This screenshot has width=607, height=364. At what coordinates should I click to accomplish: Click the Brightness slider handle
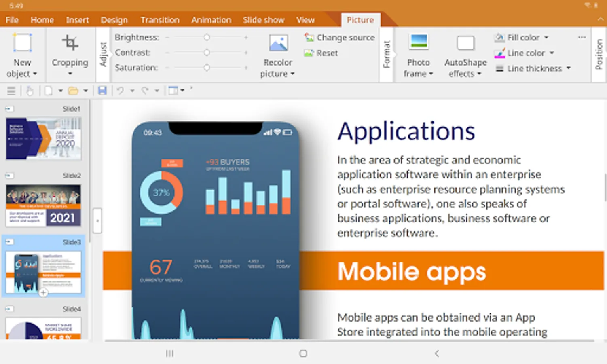coord(207,38)
